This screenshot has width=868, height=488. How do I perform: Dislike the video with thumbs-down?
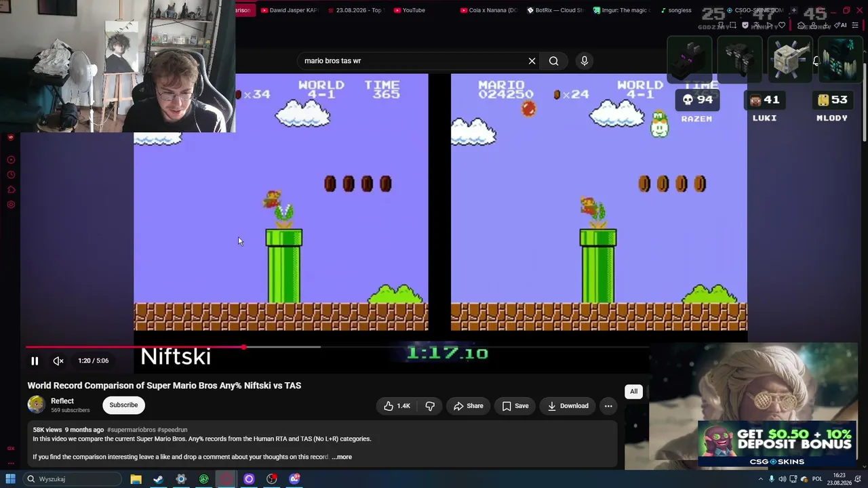click(430, 406)
